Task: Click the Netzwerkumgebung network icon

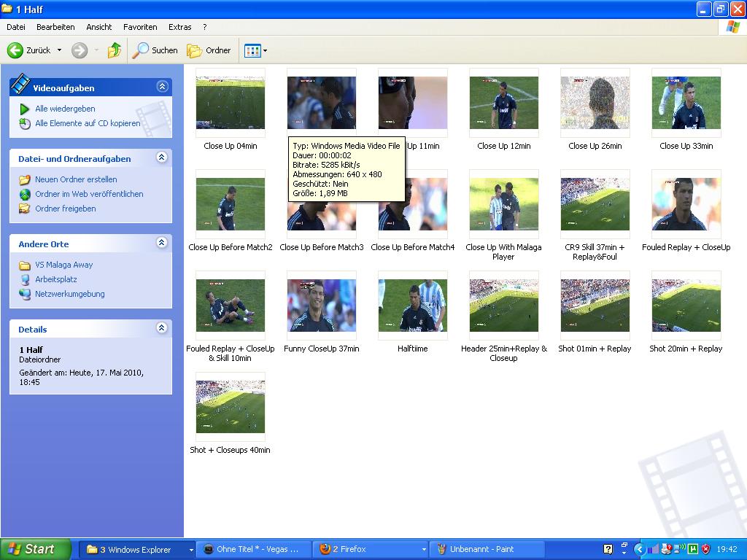Action: point(25,295)
